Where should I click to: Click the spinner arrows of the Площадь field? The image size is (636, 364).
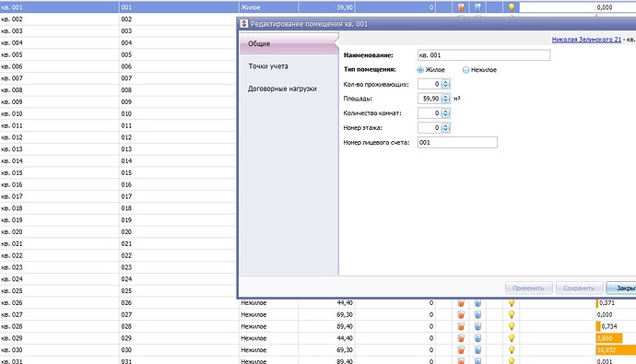pyautogui.click(x=446, y=99)
